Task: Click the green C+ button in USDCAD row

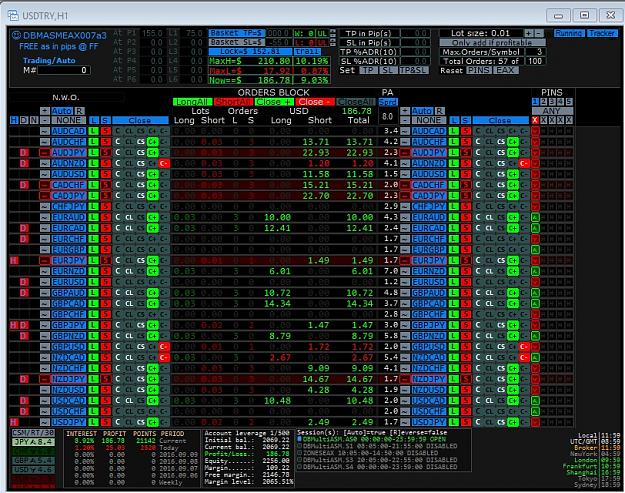Action: [153, 401]
